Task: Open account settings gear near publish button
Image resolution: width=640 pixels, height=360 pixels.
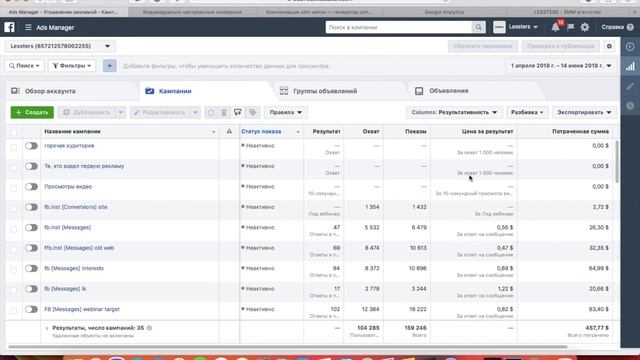Action: [x=609, y=47]
